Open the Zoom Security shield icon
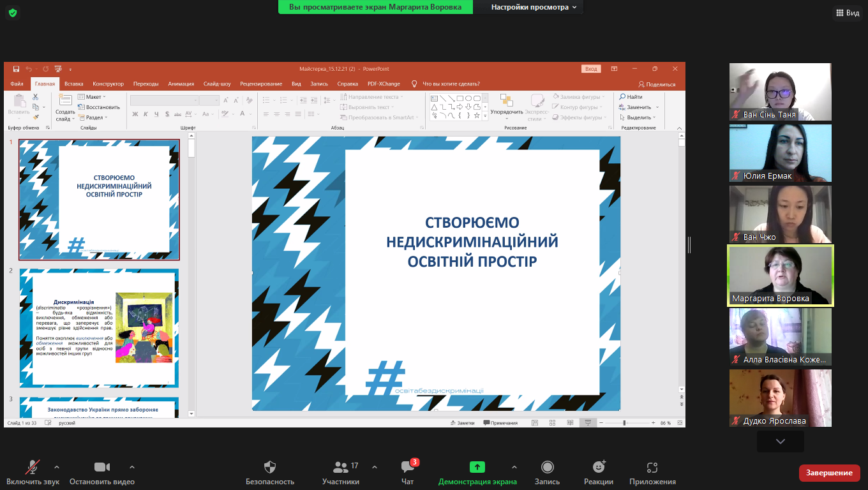The width and height of the screenshot is (868, 490). [269, 467]
